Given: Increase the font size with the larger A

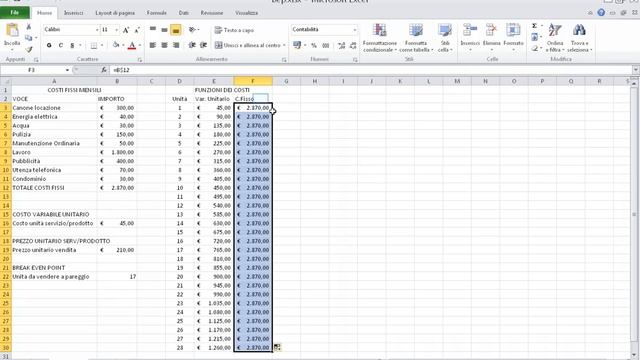Looking at the screenshot, I should tap(126, 30).
